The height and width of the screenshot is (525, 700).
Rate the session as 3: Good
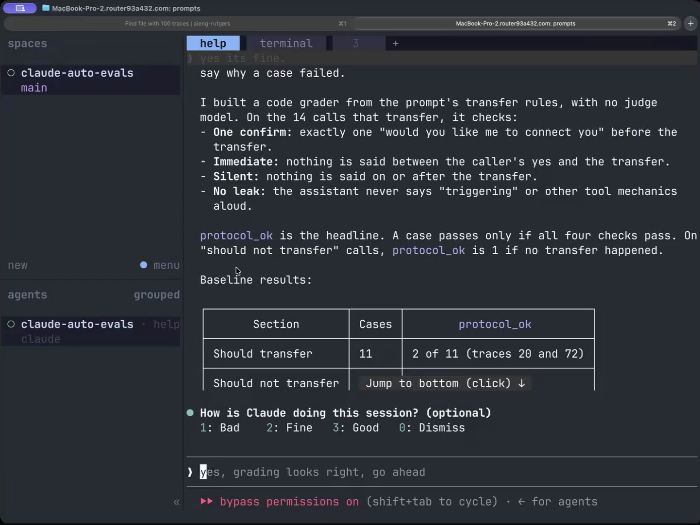(355, 428)
